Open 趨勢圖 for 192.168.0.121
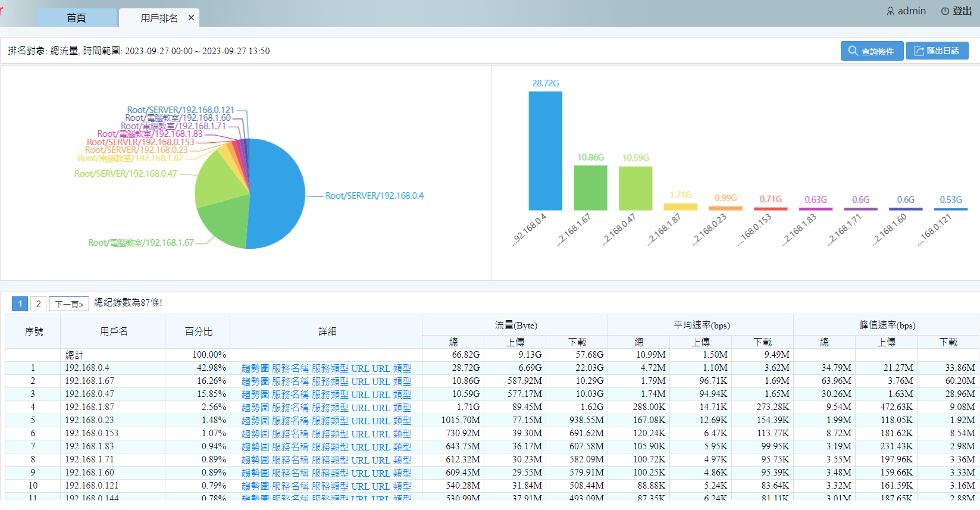Image resolution: width=980 pixels, height=510 pixels. (255, 486)
